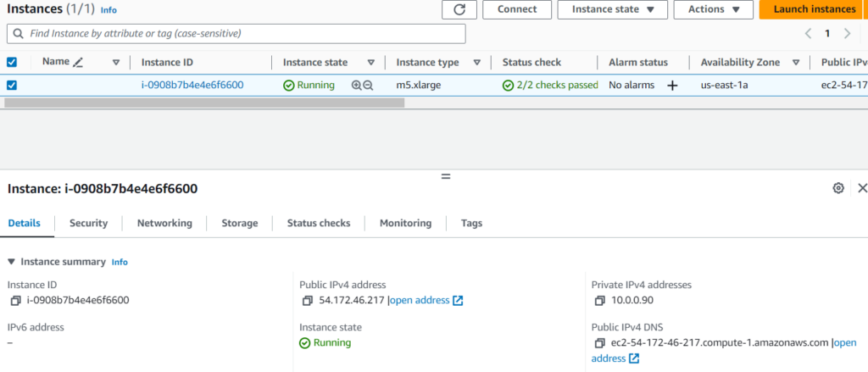Click the Alarm status column header
868x372 pixels.
(x=638, y=63)
